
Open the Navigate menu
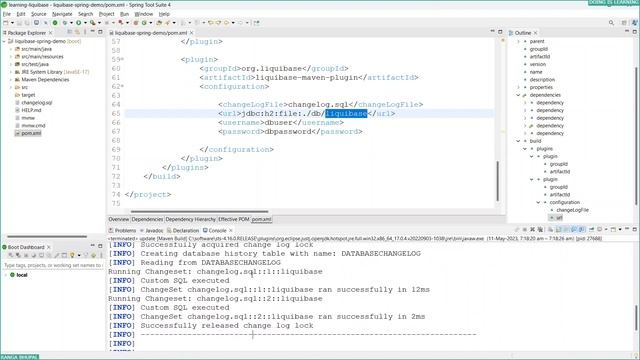[x=62, y=14]
